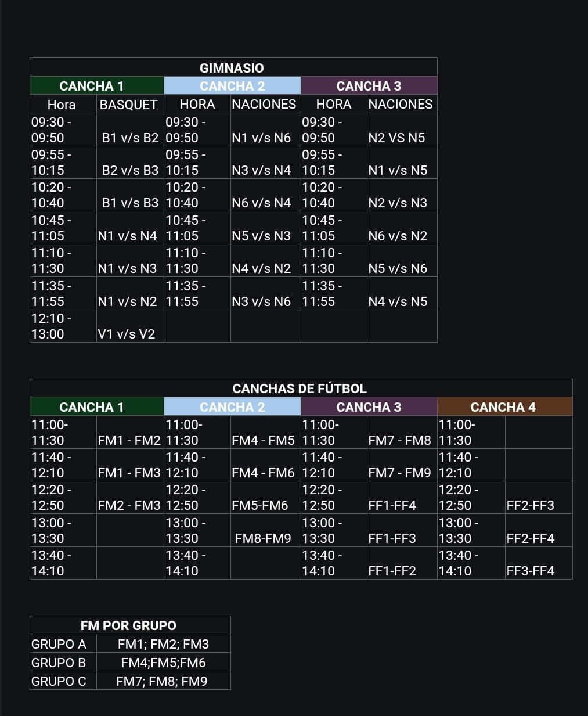
Task: Click the FM1; FM2; FM3 cell
Action: [x=163, y=644]
